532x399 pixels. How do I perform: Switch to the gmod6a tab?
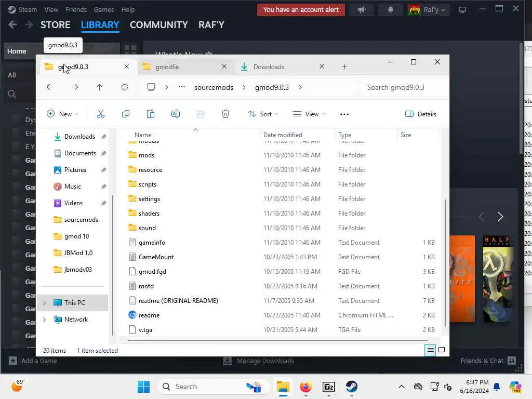186,67
